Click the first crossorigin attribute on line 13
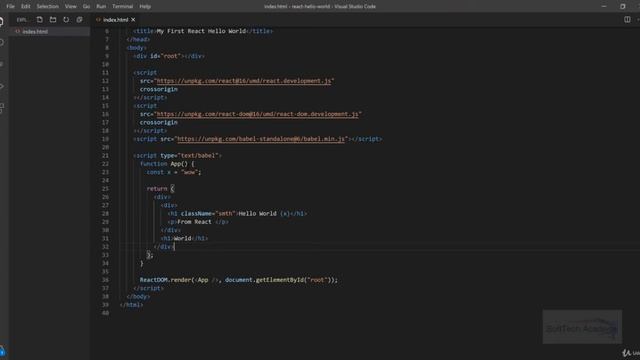 click(x=158, y=89)
